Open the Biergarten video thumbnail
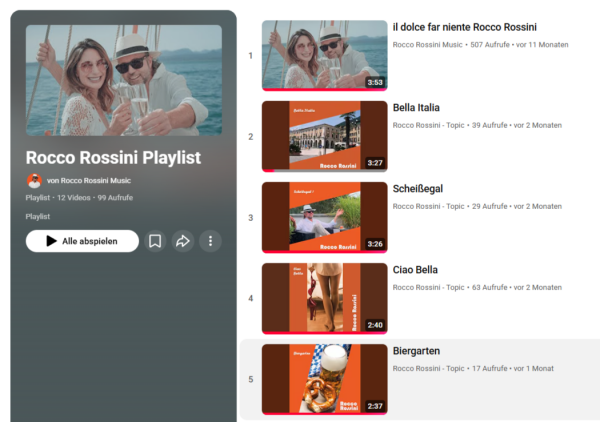The height and width of the screenshot is (422, 600). [x=324, y=380]
